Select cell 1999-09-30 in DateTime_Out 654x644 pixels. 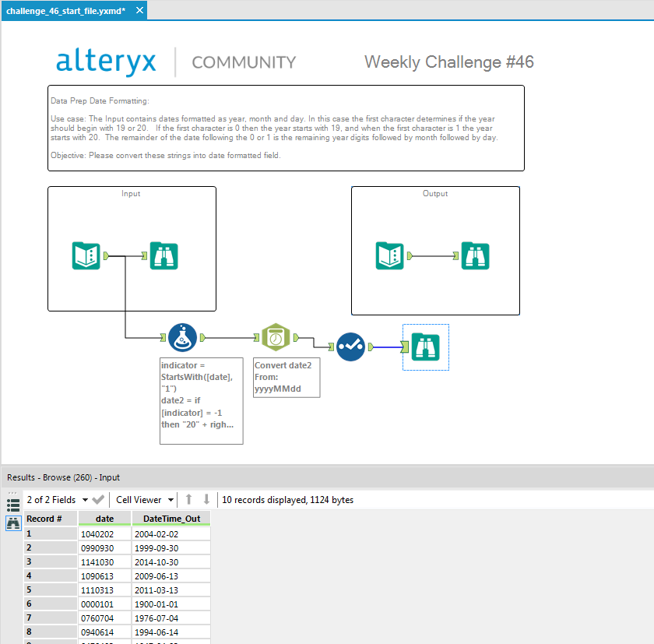pos(171,548)
